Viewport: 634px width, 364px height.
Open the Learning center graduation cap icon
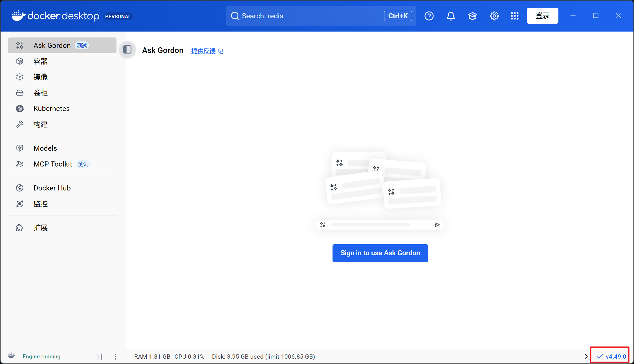coord(472,16)
